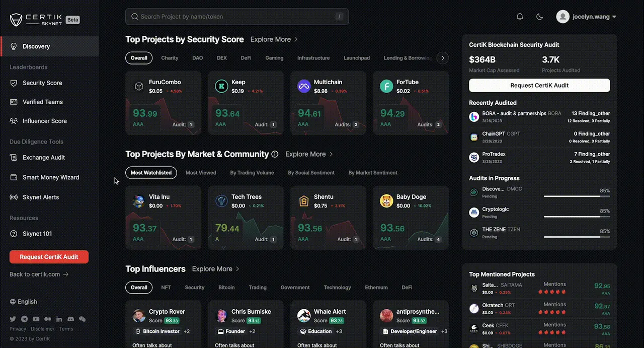Go to the Smart Money Wizard menu item
The width and height of the screenshot is (644, 348).
pyautogui.click(x=44, y=177)
